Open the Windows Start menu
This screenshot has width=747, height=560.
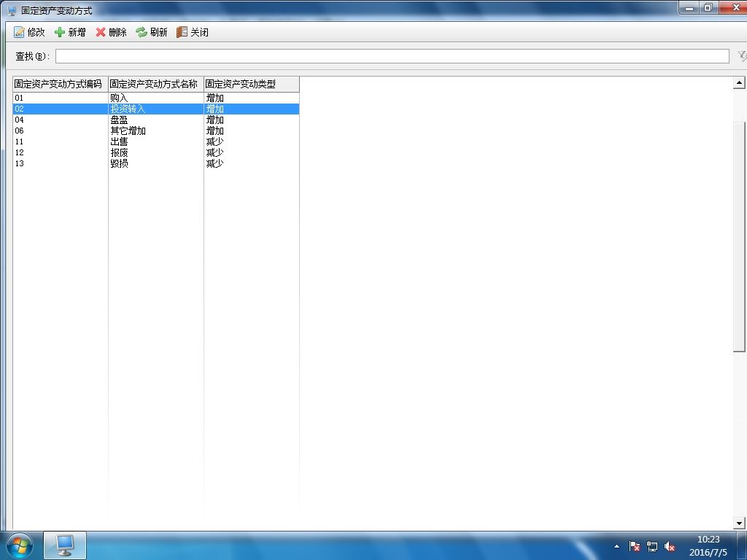click(x=20, y=545)
